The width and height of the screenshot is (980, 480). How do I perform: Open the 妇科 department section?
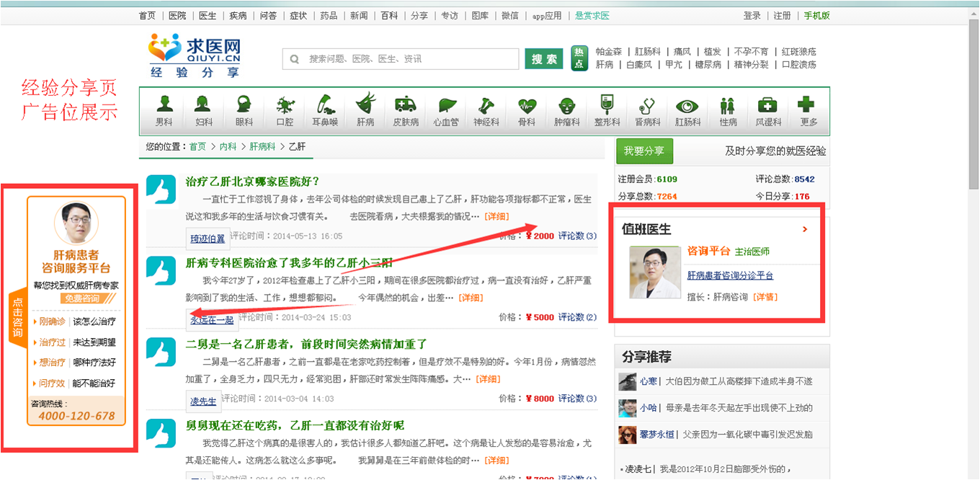(204, 110)
